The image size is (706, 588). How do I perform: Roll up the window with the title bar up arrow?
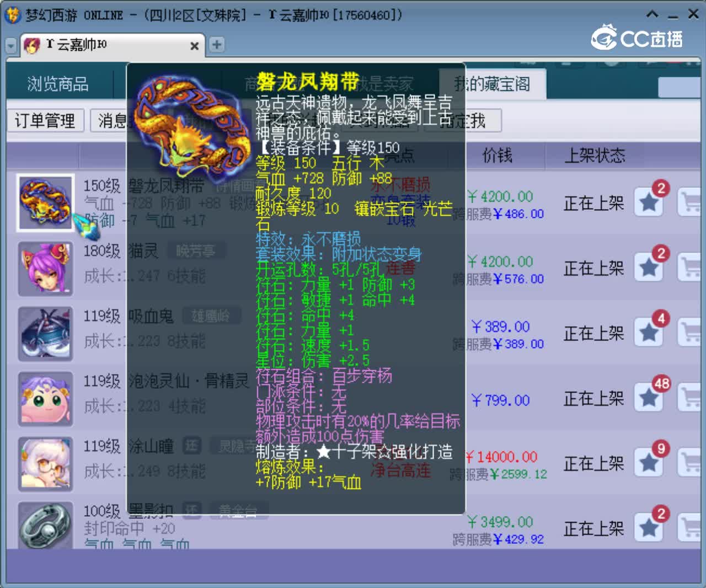[652, 14]
